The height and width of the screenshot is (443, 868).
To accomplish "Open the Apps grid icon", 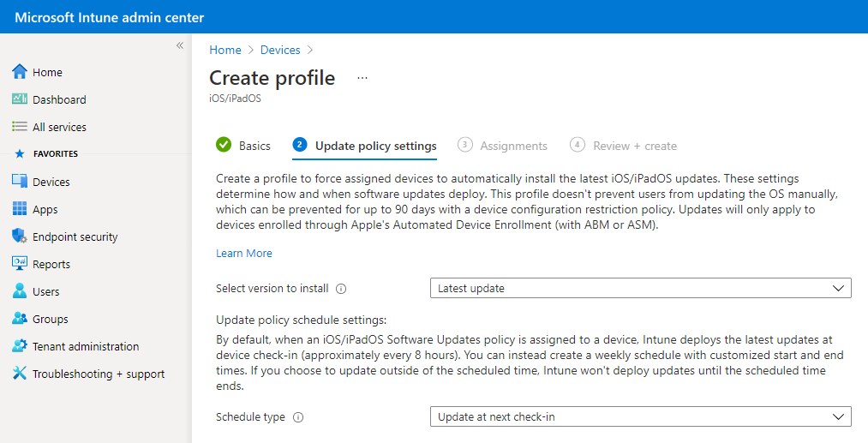I will click(20, 209).
